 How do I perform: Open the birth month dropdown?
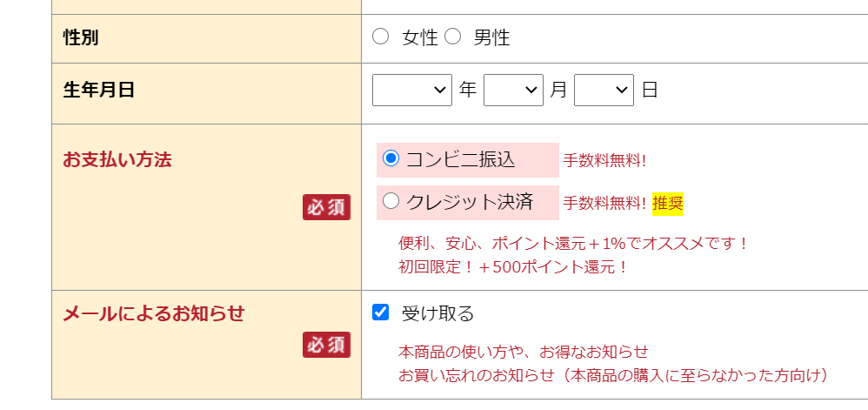point(513,90)
